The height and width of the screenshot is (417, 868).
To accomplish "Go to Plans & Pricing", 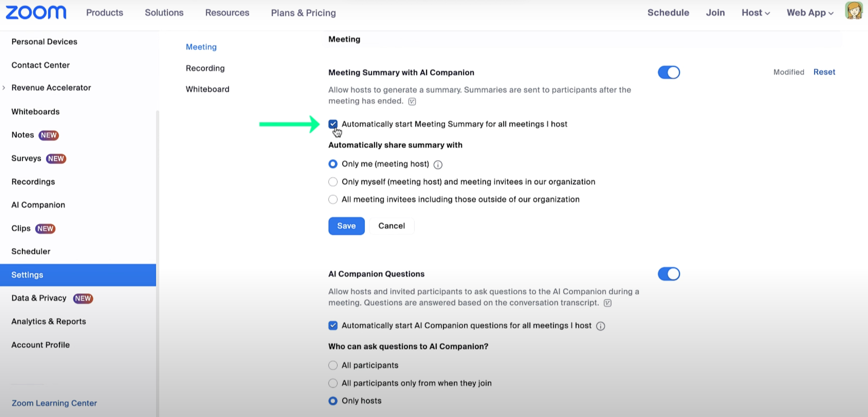I will (303, 13).
